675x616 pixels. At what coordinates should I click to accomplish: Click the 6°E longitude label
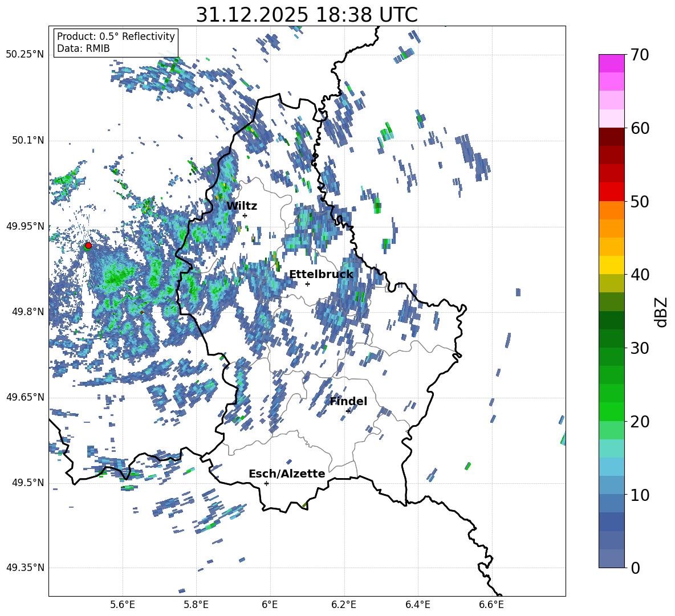(270, 605)
